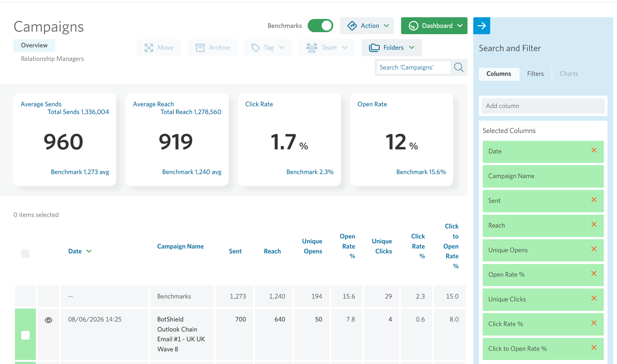This screenshot has width=617, height=364.
Task: Sort by Date column chevron
Action: [x=89, y=251]
